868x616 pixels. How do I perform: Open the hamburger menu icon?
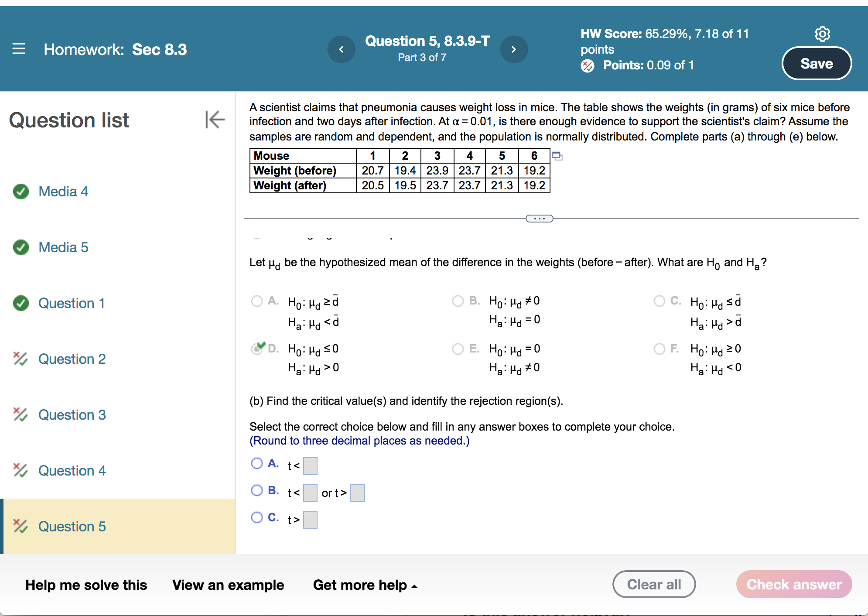point(19,49)
